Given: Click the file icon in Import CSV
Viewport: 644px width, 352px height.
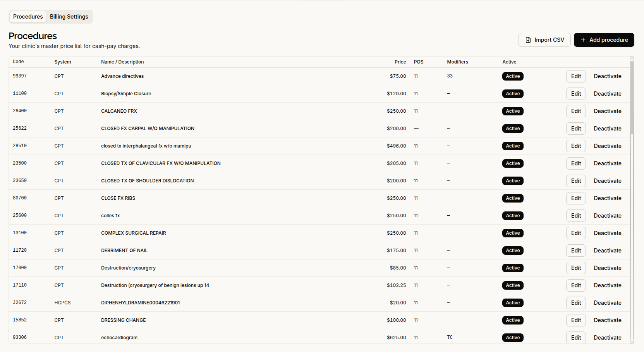Looking at the screenshot, I should pyautogui.click(x=528, y=40).
